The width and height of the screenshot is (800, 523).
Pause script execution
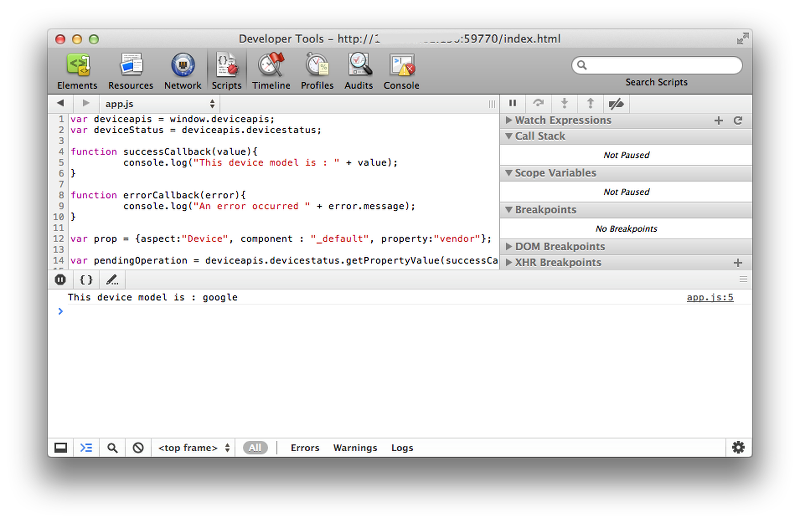[x=513, y=104]
